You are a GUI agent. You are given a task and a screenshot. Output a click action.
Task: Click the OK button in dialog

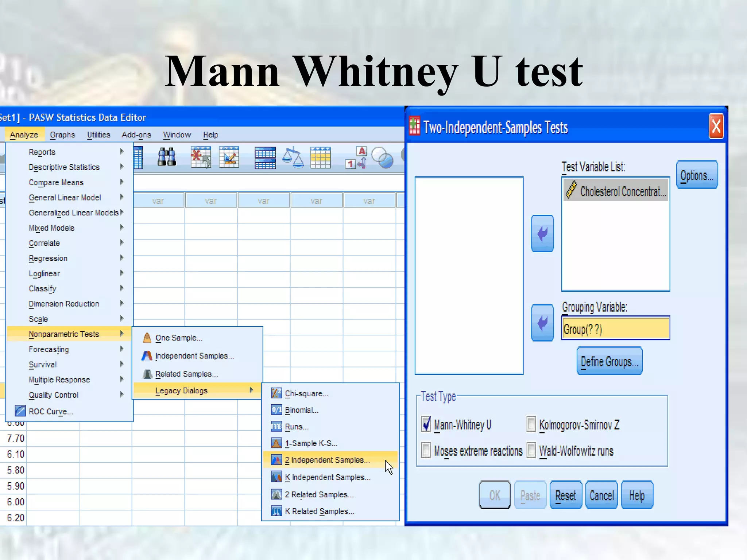click(x=495, y=495)
